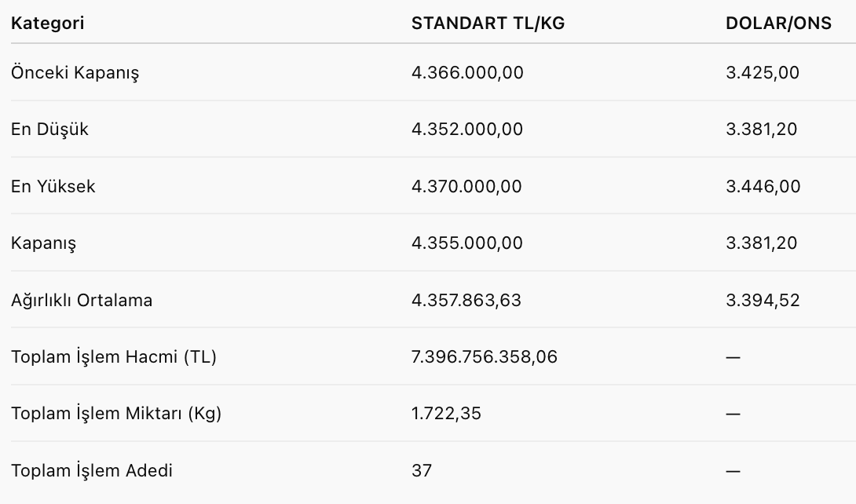Click the En Düşük row label
Image resolution: width=856 pixels, height=504 pixels.
tap(49, 130)
